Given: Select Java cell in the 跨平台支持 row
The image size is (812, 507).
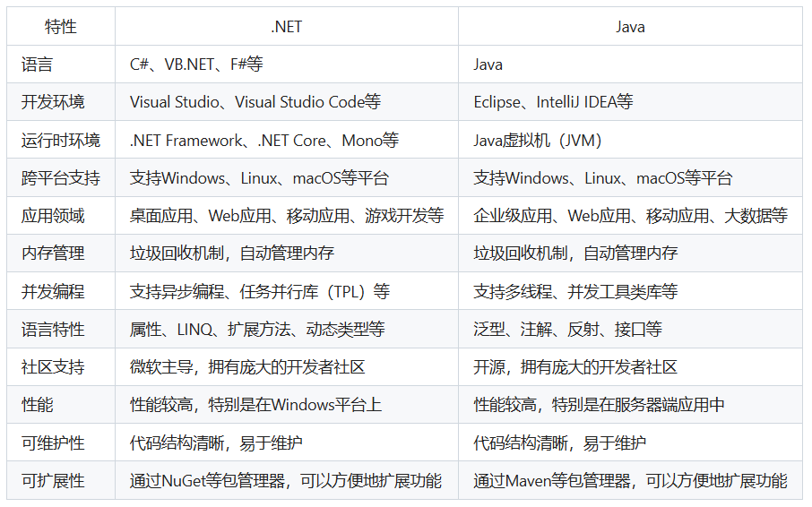Looking at the screenshot, I should [630, 177].
